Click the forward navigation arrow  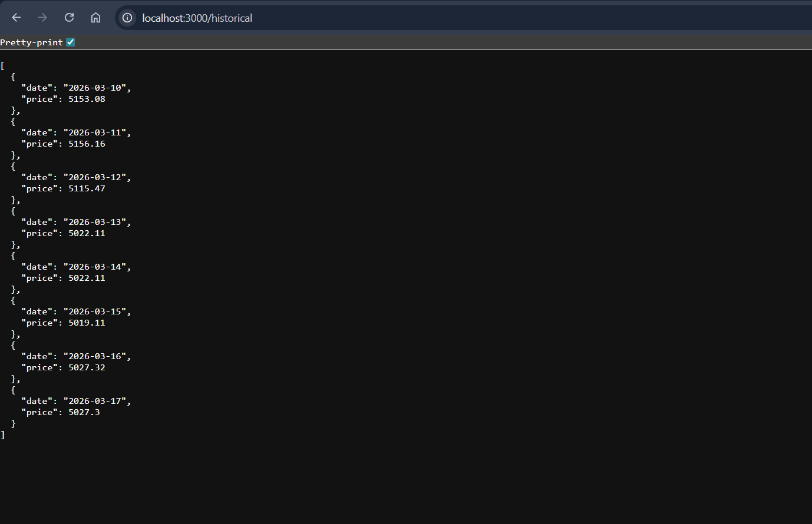click(x=42, y=18)
